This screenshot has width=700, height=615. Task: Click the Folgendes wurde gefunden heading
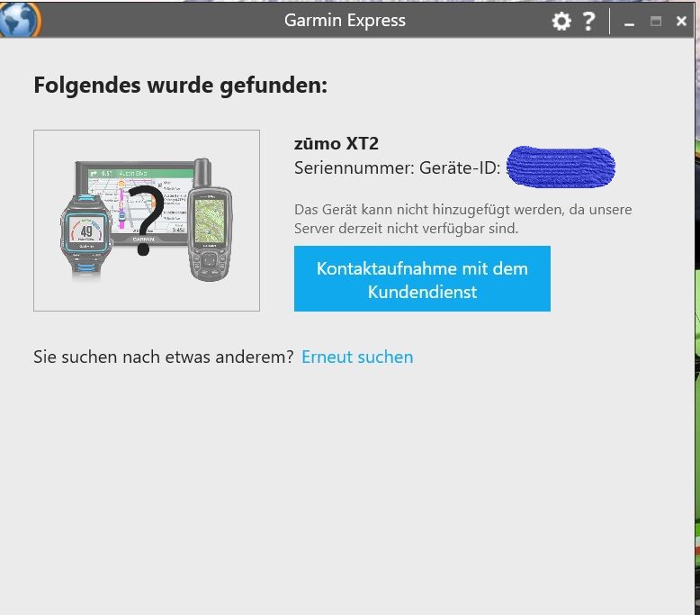(180, 86)
